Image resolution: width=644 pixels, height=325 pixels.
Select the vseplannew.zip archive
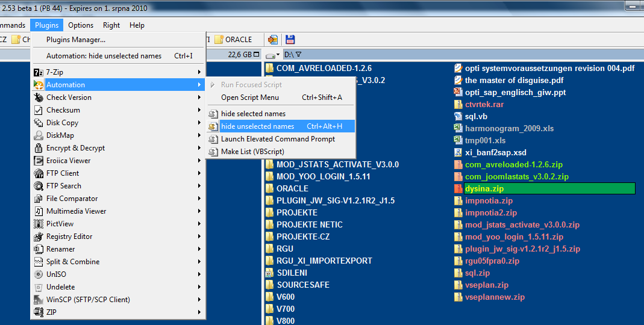click(x=490, y=297)
